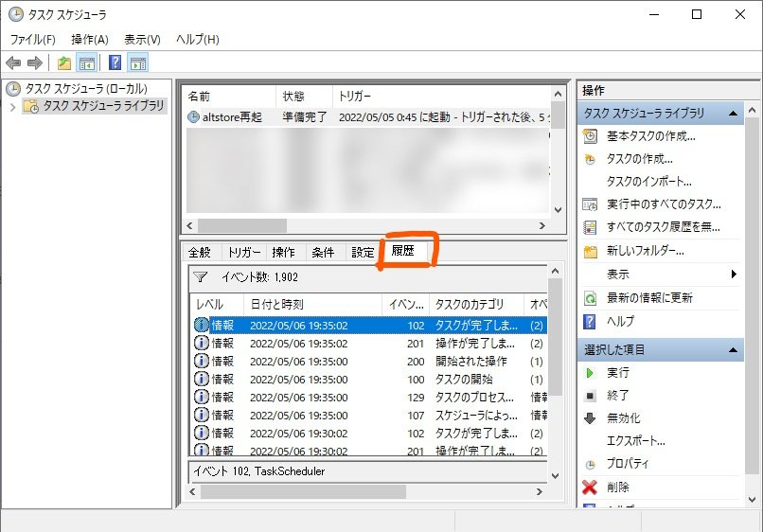Click bottom horizontal scrollbar right arrow
The image size is (763, 532).
click(540, 492)
